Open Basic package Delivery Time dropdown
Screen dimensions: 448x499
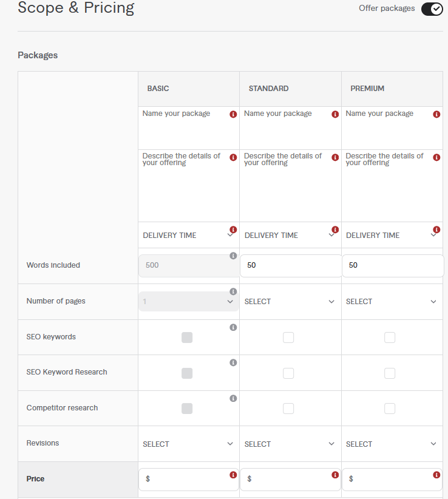point(188,236)
